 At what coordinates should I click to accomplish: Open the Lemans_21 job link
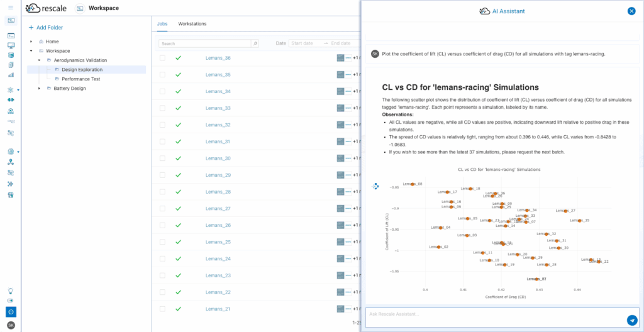pos(218,309)
